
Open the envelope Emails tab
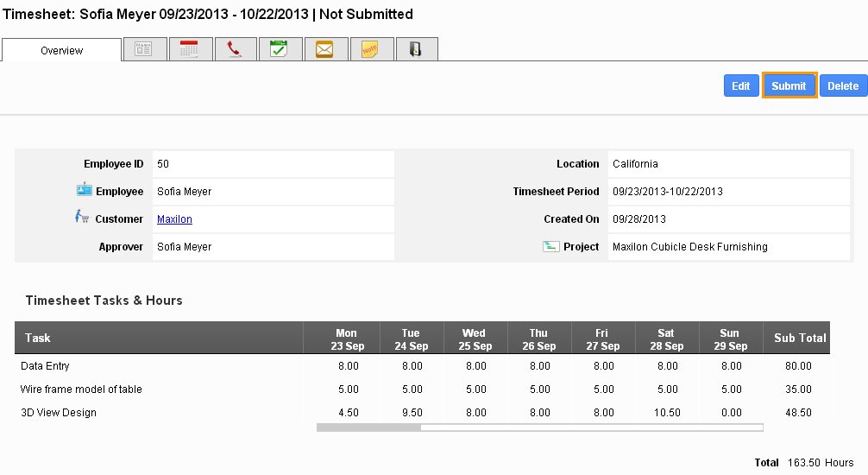click(x=324, y=50)
